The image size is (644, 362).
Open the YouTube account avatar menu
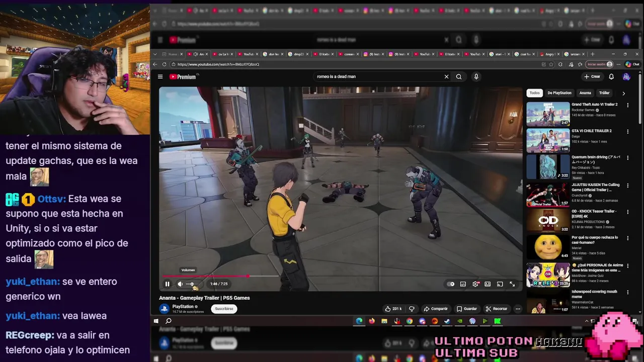(626, 76)
